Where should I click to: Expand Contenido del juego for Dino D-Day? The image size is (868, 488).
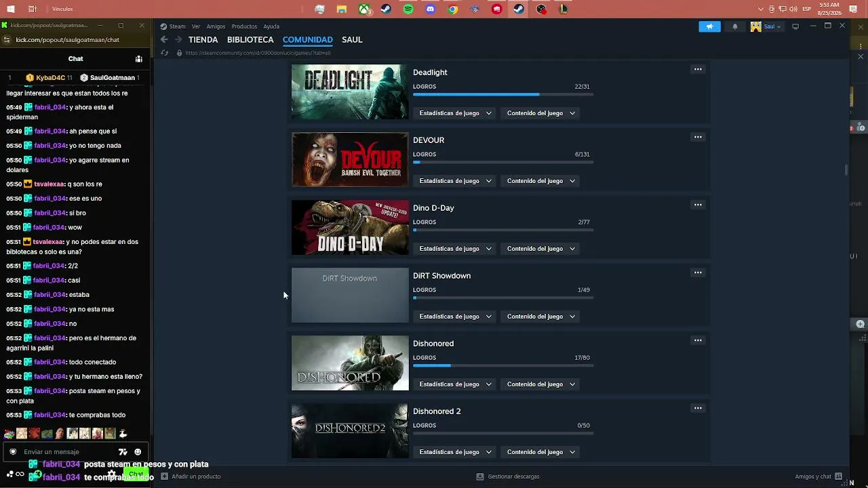[x=540, y=249]
